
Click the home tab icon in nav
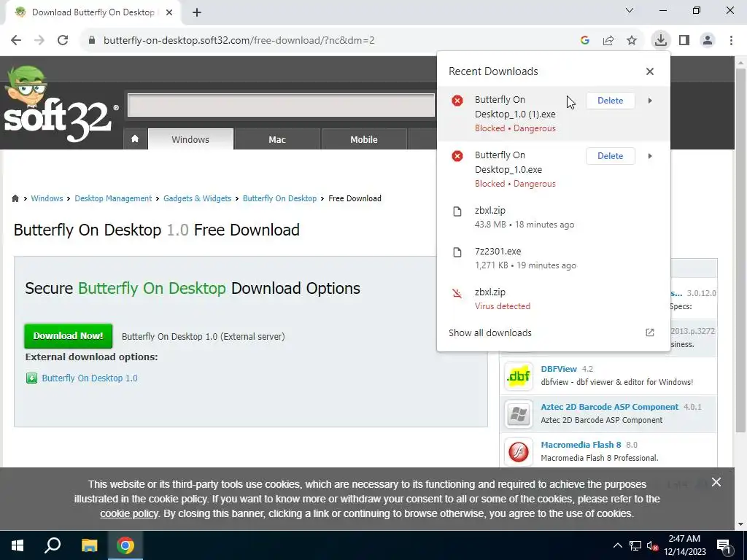click(135, 139)
